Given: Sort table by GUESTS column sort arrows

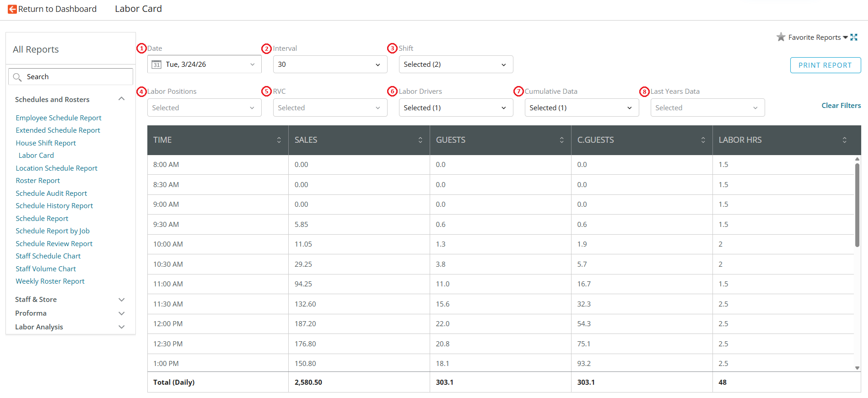Looking at the screenshot, I should click(562, 140).
